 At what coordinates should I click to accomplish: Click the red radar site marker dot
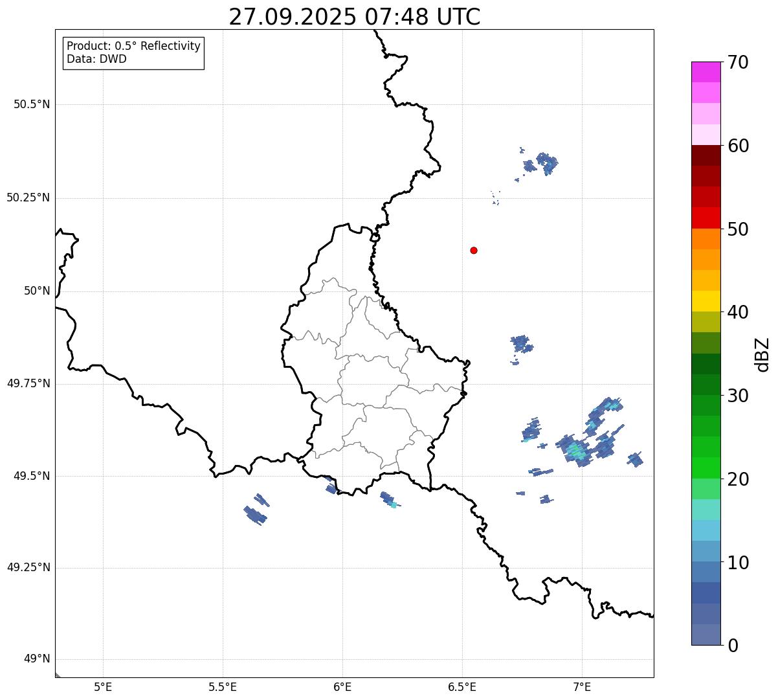[x=474, y=250]
